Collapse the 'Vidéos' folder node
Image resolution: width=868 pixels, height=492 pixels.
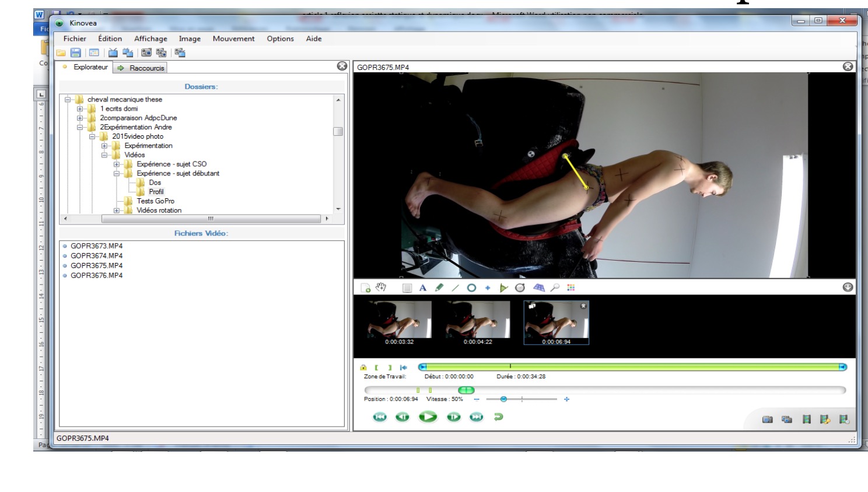[x=104, y=155]
